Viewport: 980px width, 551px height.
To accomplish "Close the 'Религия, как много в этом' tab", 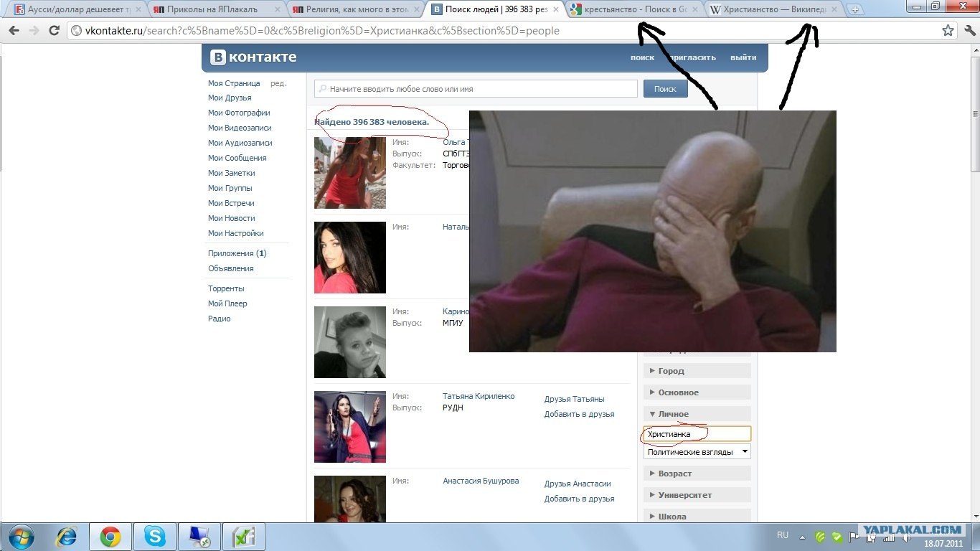I will click(417, 10).
